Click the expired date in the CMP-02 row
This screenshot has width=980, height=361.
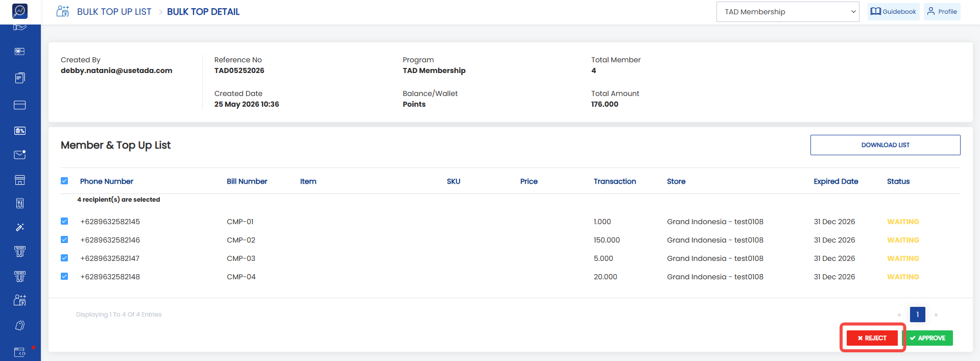pos(834,240)
